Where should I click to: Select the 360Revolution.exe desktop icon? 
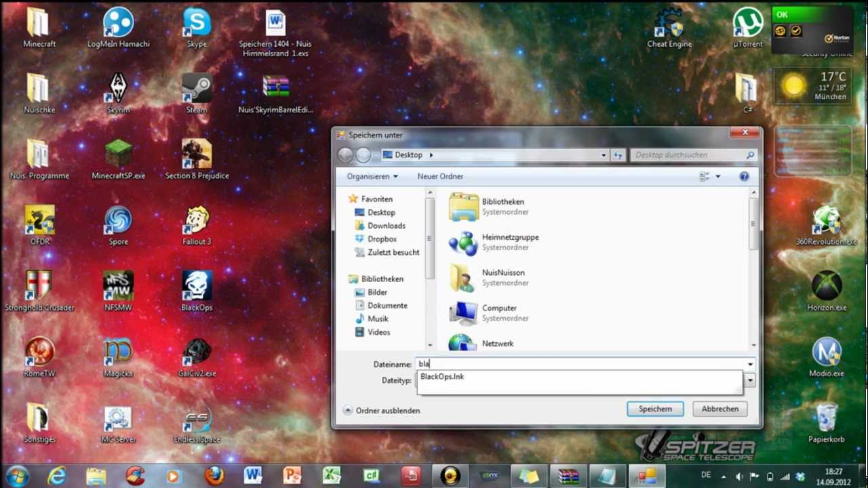point(827,225)
